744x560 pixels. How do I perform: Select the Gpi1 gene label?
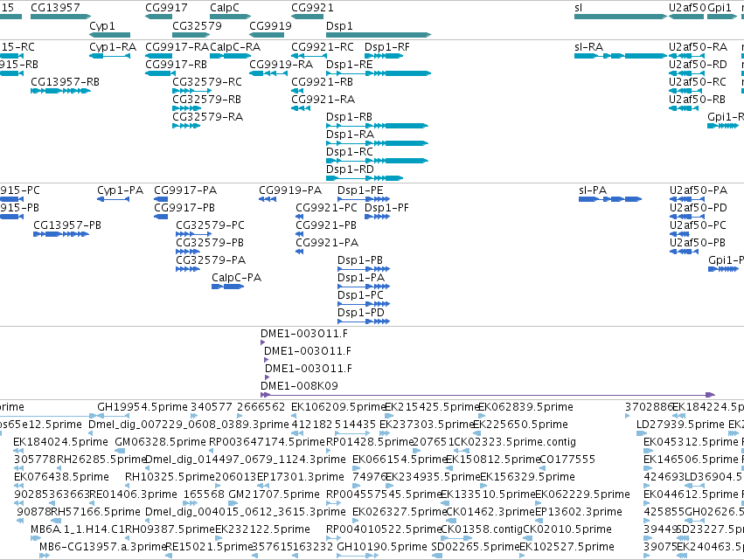[720, 8]
